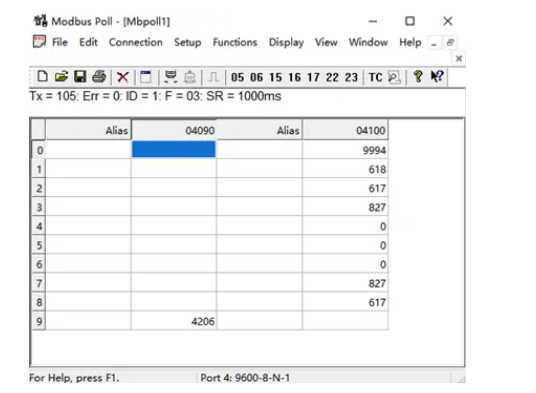Click function 15 toolbar button

click(x=276, y=77)
